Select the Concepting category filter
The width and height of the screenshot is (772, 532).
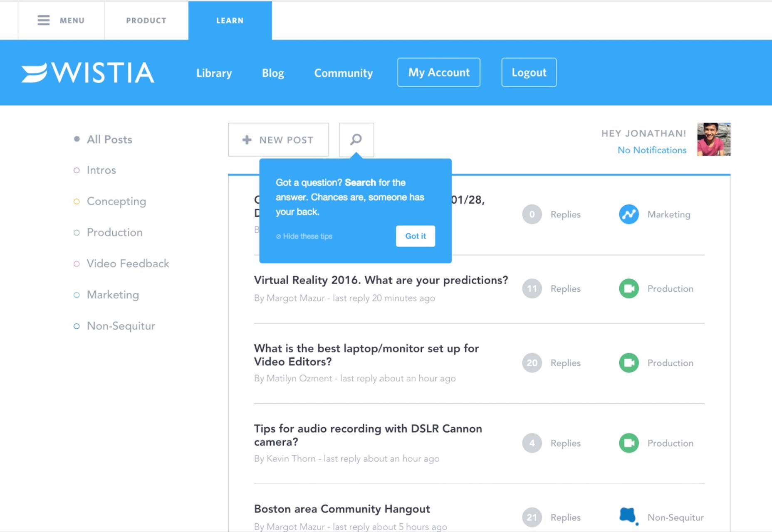tap(110, 202)
